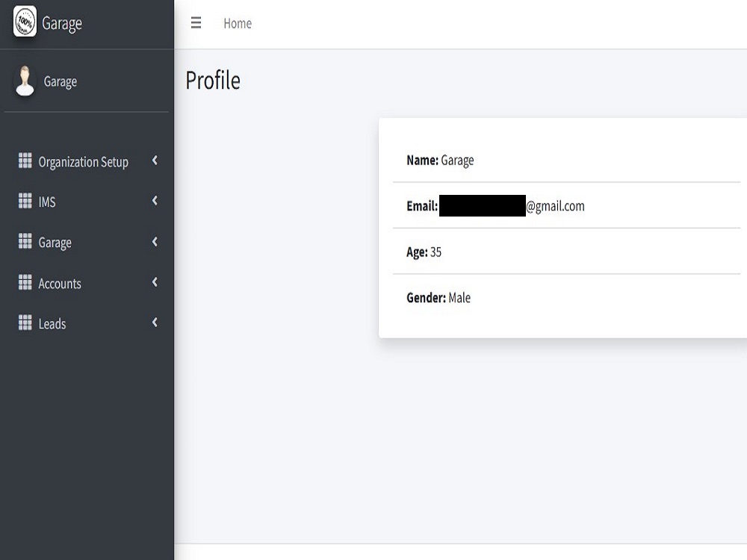Screen dimensions: 747x560
Task: Expand the Accounts chevron arrow
Action: click(x=155, y=282)
